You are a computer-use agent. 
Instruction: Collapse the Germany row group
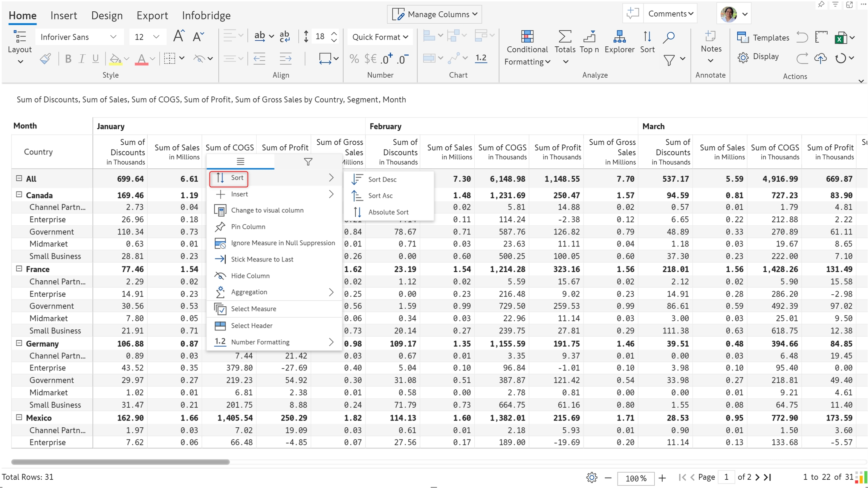click(19, 343)
